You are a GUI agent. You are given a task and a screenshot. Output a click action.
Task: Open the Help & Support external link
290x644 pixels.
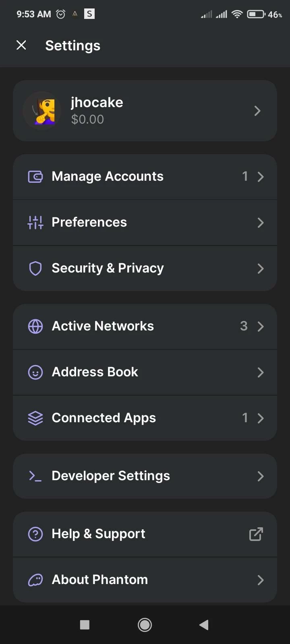(145, 534)
